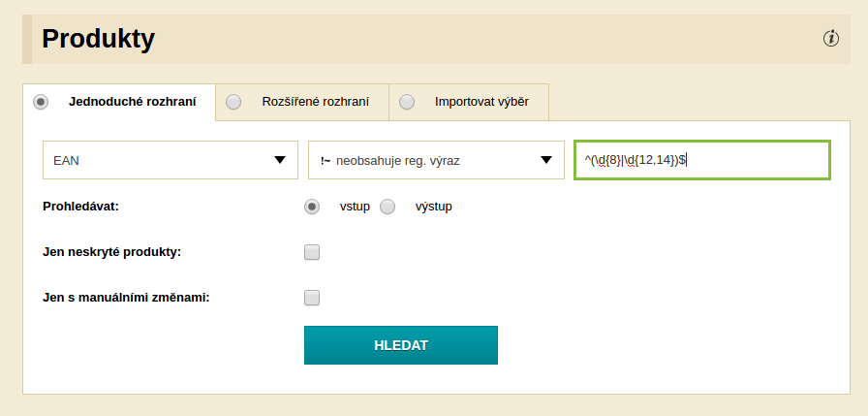Click the Prohledávat label
868x416 pixels.
[x=80, y=207]
